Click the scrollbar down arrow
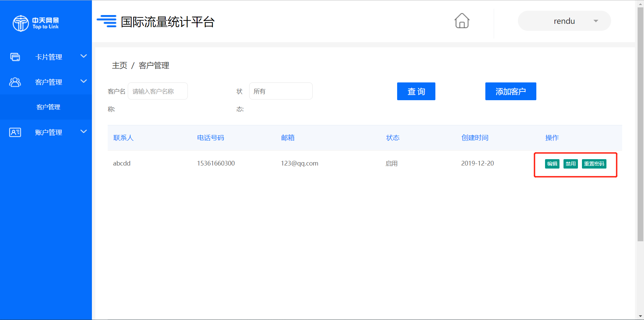The width and height of the screenshot is (644, 320). pyautogui.click(x=640, y=316)
